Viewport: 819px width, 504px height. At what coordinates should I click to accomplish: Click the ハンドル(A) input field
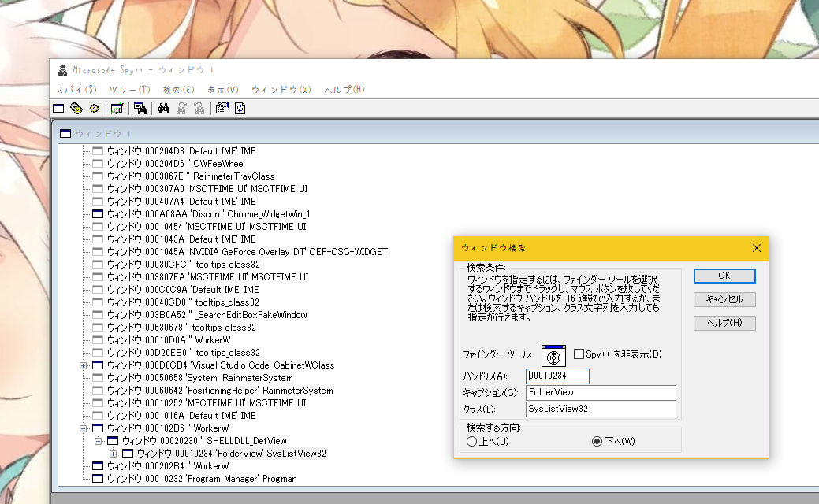(557, 376)
